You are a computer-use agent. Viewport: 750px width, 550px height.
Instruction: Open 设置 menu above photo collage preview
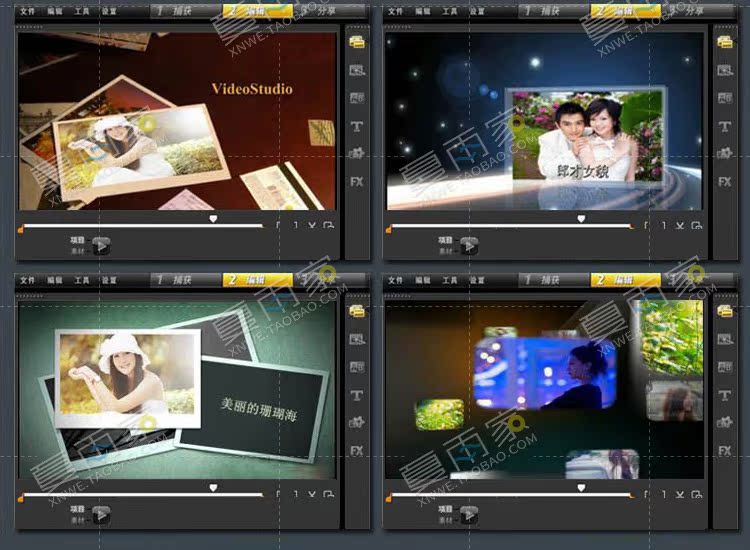click(477, 280)
